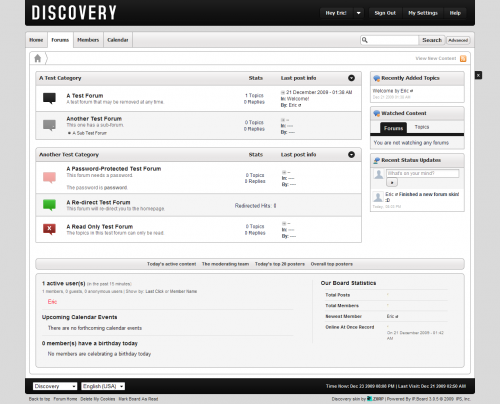Click the green Re-direct Test Forum icon

(49, 205)
